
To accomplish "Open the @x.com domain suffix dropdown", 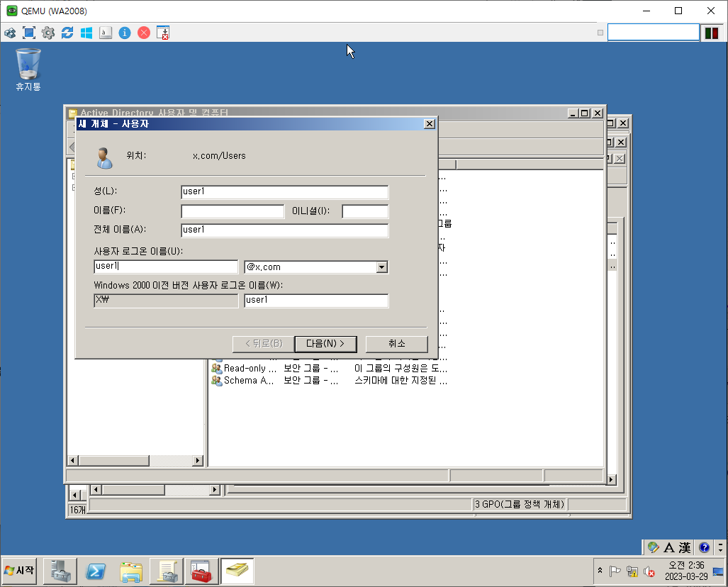I will (x=381, y=267).
